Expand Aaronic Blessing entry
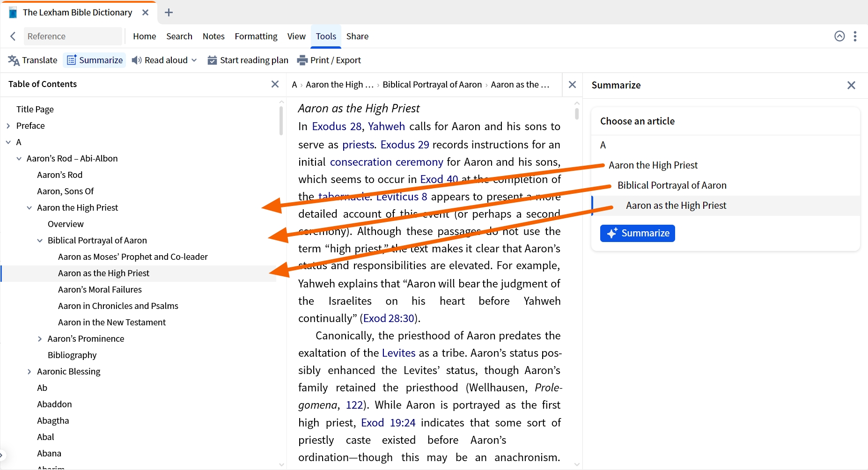 point(29,371)
